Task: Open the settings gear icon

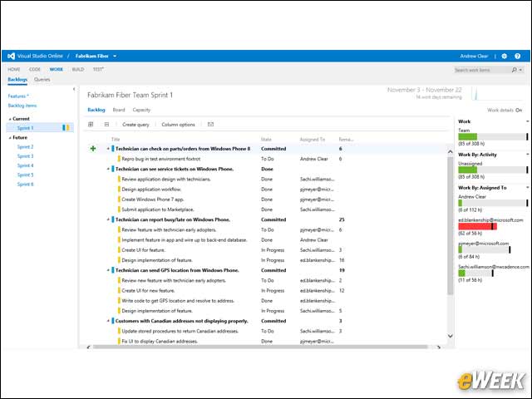Action: click(x=505, y=56)
